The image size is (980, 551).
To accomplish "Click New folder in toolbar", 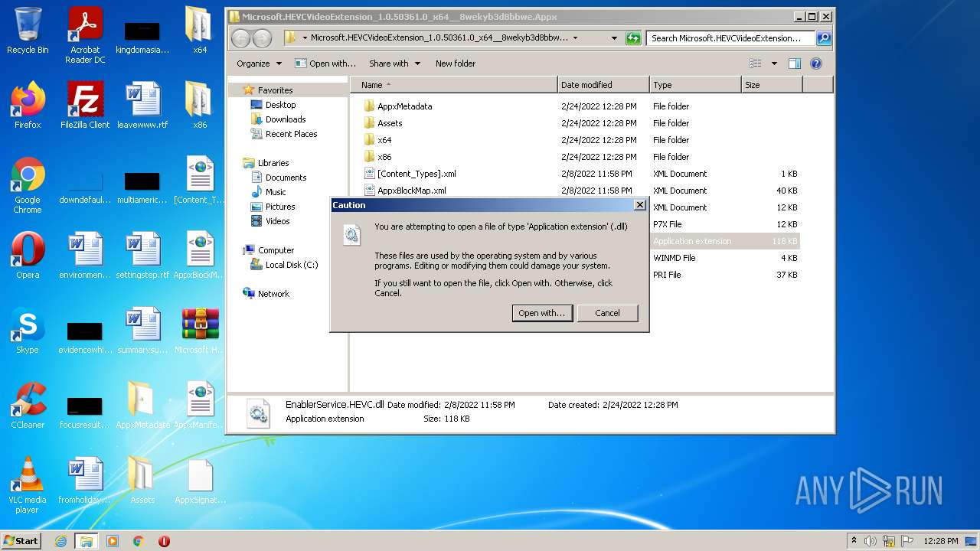I will click(x=456, y=64).
